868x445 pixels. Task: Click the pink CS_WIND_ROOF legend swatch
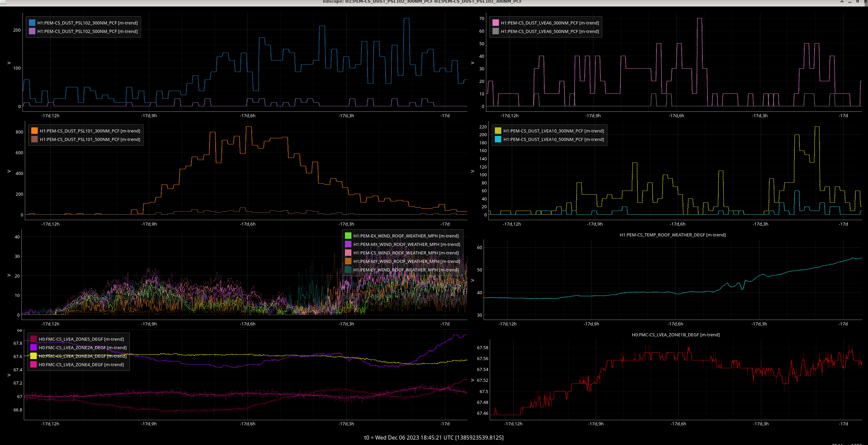click(348, 253)
